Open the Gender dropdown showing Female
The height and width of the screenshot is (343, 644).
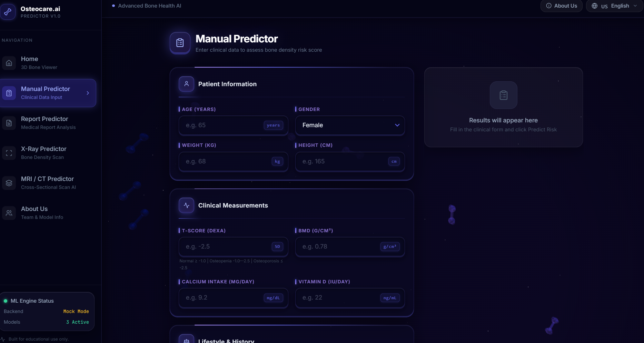pyautogui.click(x=350, y=125)
